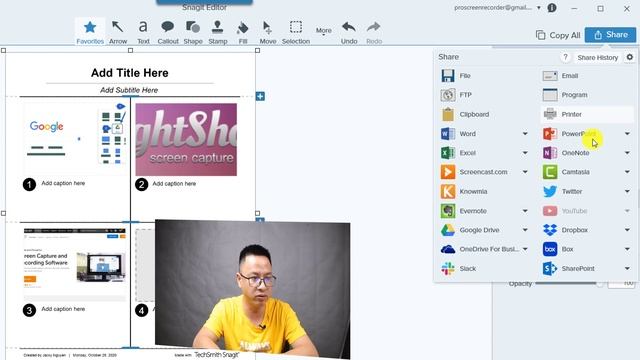Screen dimensions: 640x360
Task: Share to File
Action: coord(456,76)
